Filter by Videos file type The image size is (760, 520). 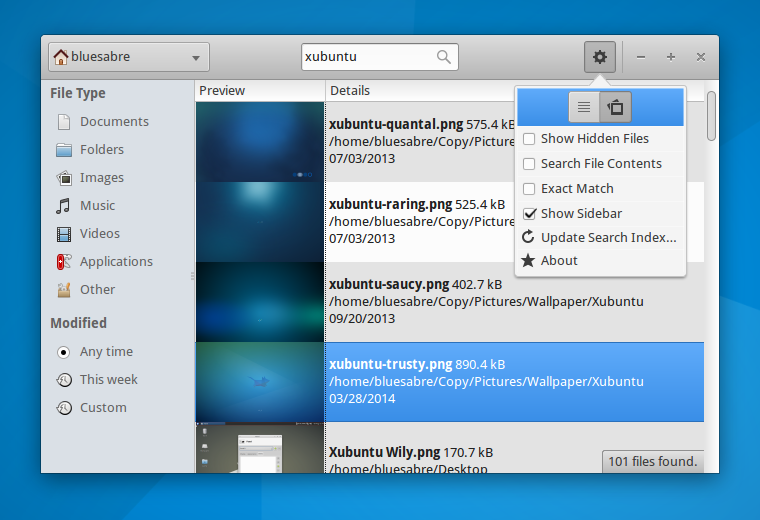coord(88,234)
